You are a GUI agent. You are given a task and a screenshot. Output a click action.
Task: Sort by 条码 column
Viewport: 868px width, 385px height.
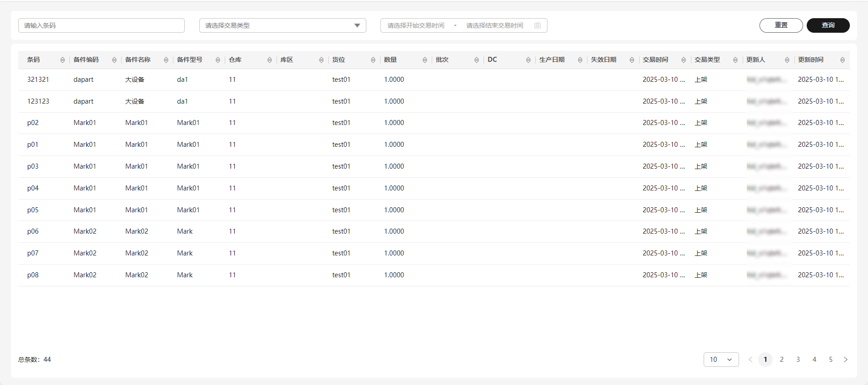coord(63,60)
